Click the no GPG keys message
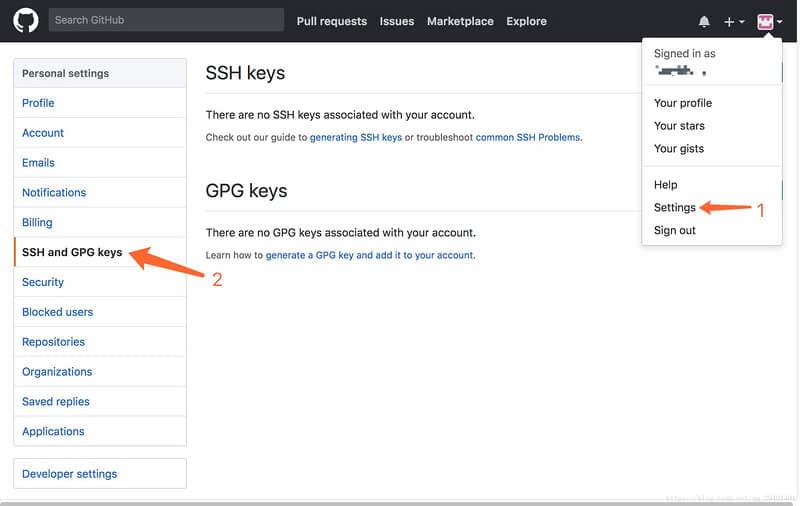The width and height of the screenshot is (800, 506). [x=340, y=233]
